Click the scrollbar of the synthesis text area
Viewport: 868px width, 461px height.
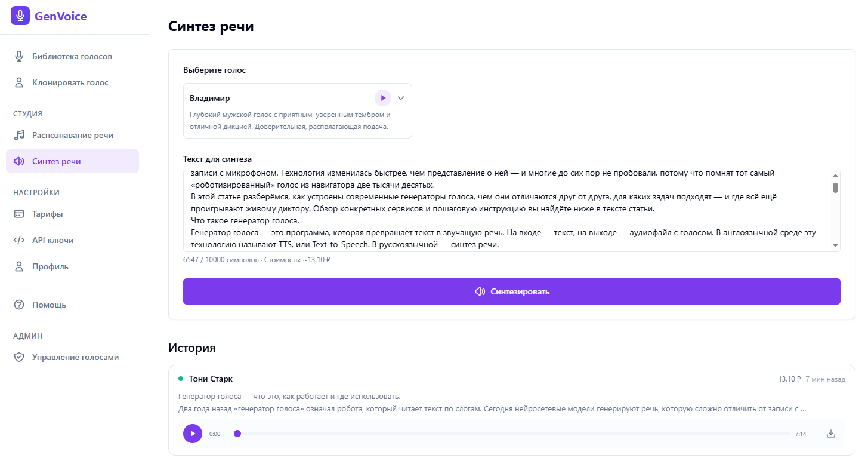835,188
